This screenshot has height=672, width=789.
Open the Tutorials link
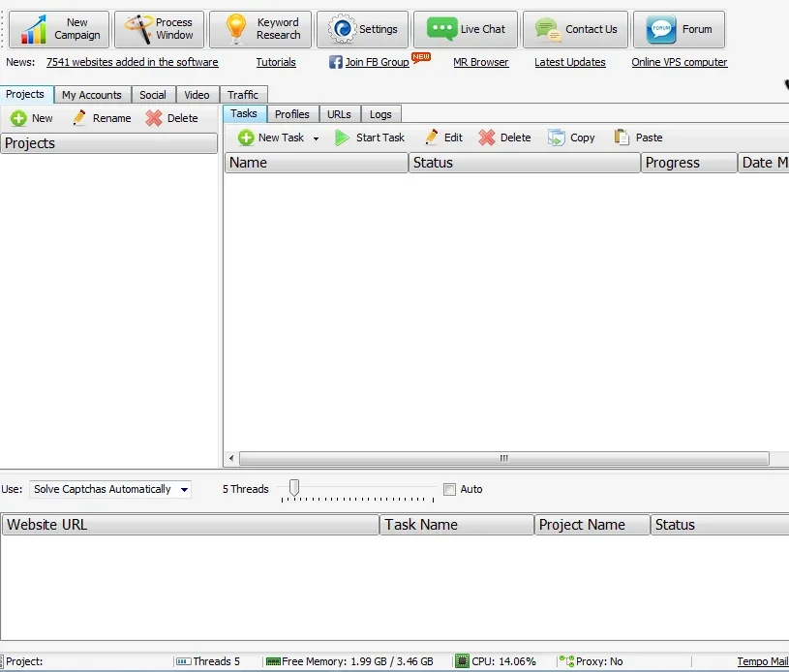(x=276, y=62)
